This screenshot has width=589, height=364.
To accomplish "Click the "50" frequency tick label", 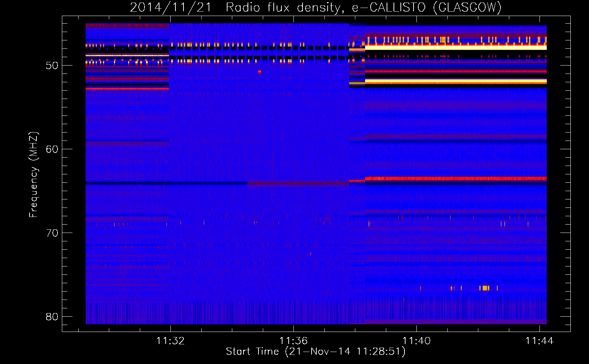I will (52, 66).
